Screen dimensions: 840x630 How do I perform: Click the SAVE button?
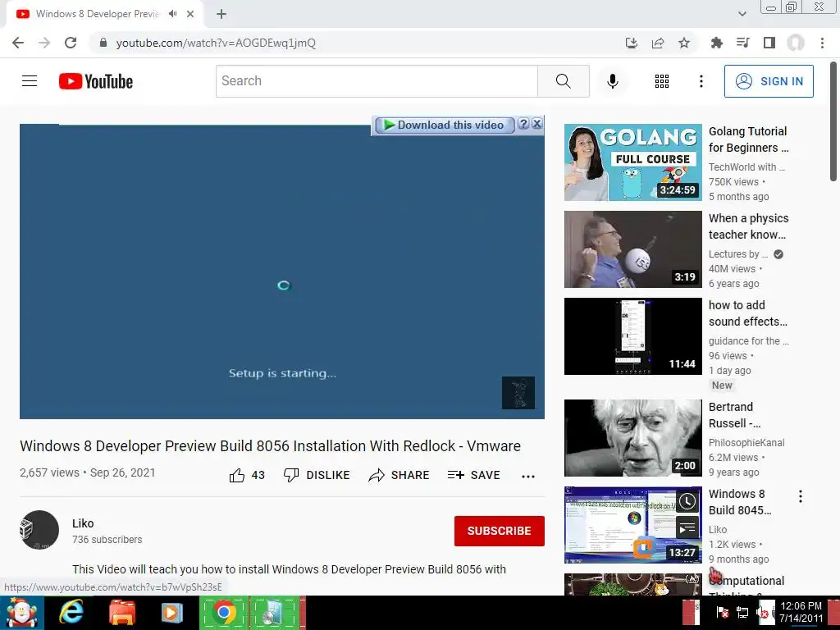[473, 475]
